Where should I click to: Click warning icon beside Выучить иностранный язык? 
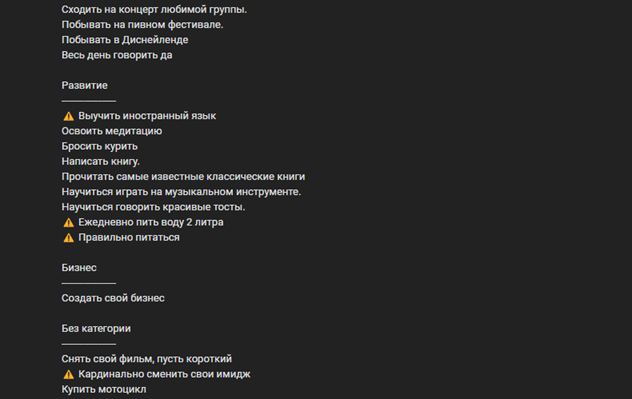tap(69, 116)
